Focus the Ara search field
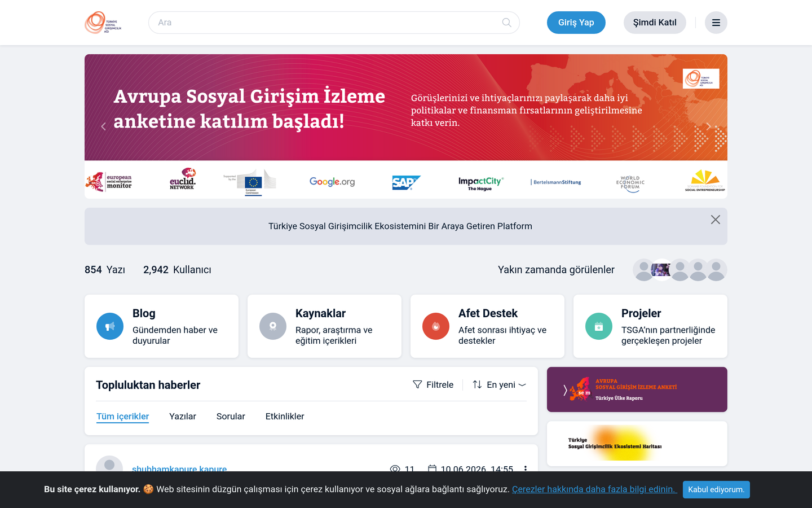This screenshot has width=812, height=508. click(334, 23)
